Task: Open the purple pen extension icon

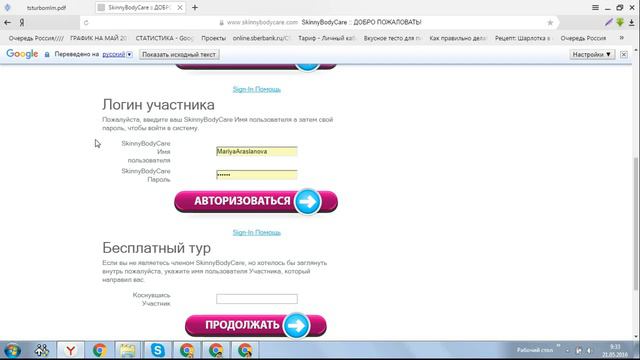Action: pyautogui.click(x=609, y=22)
